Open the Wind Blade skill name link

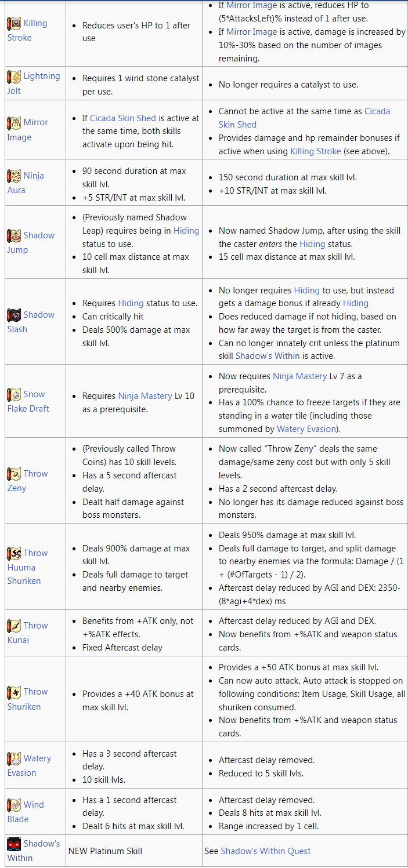tap(26, 812)
